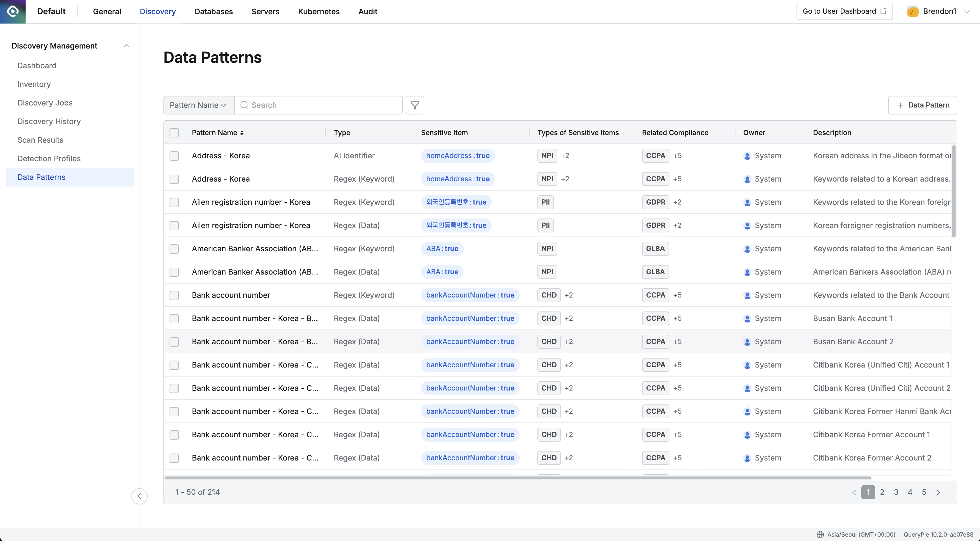Click the Pattern Name sort arrows icon

(242, 133)
